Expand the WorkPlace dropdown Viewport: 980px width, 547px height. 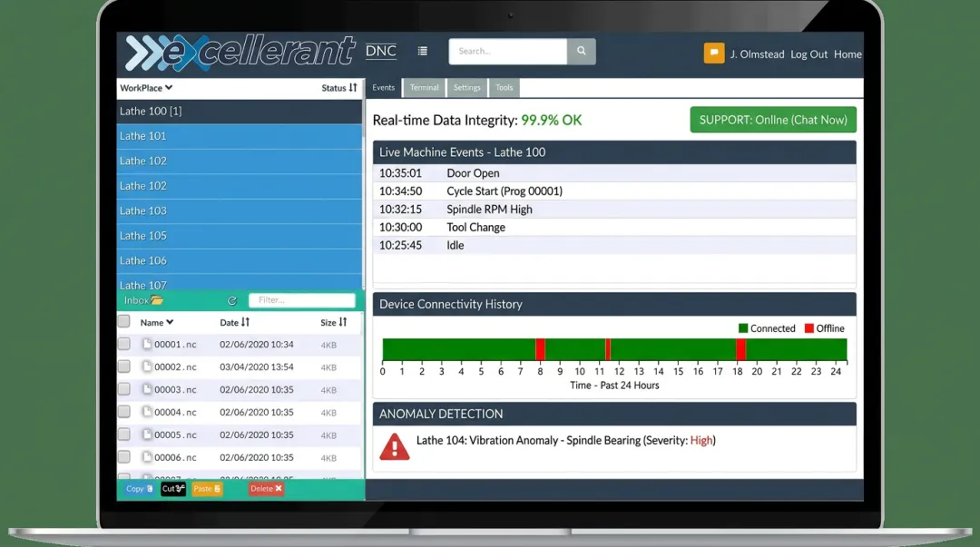[146, 87]
